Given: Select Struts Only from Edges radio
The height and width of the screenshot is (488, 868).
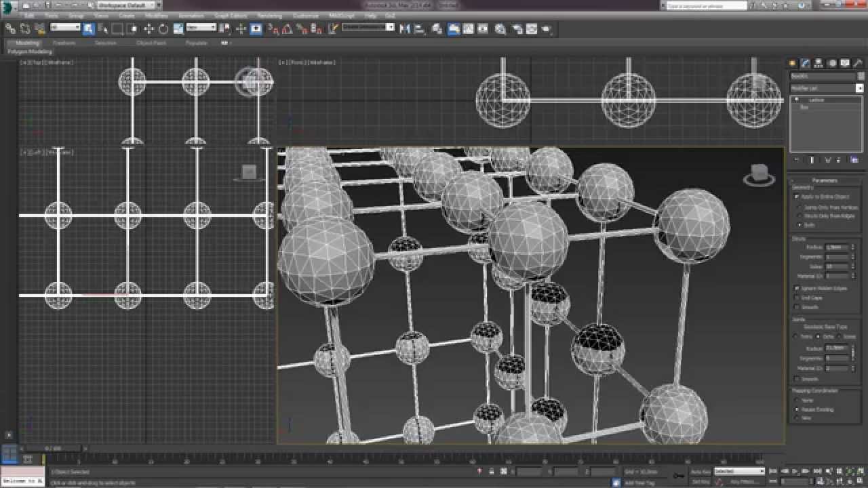Looking at the screenshot, I should coord(800,216).
